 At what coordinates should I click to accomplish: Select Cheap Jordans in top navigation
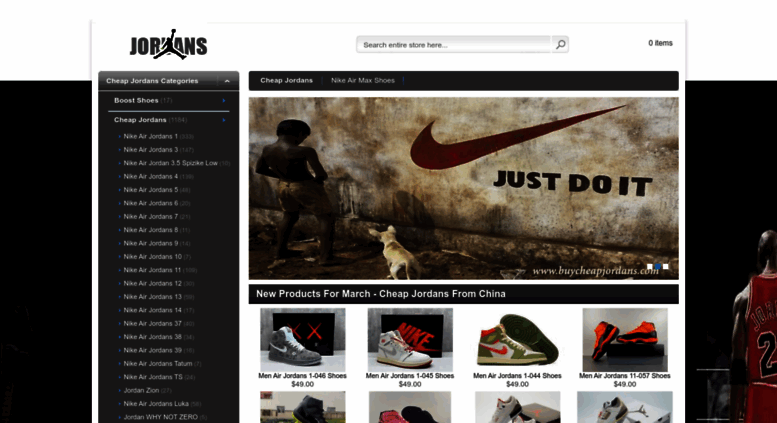tap(286, 80)
